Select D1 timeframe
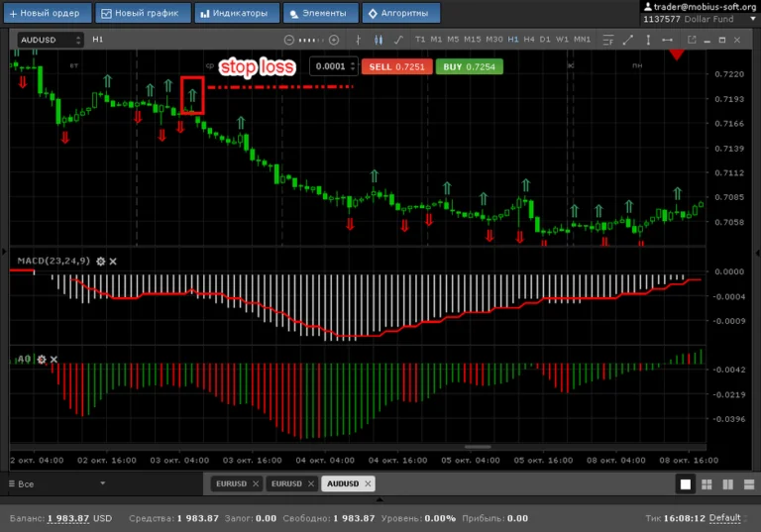The width and height of the screenshot is (761, 532). (545, 40)
